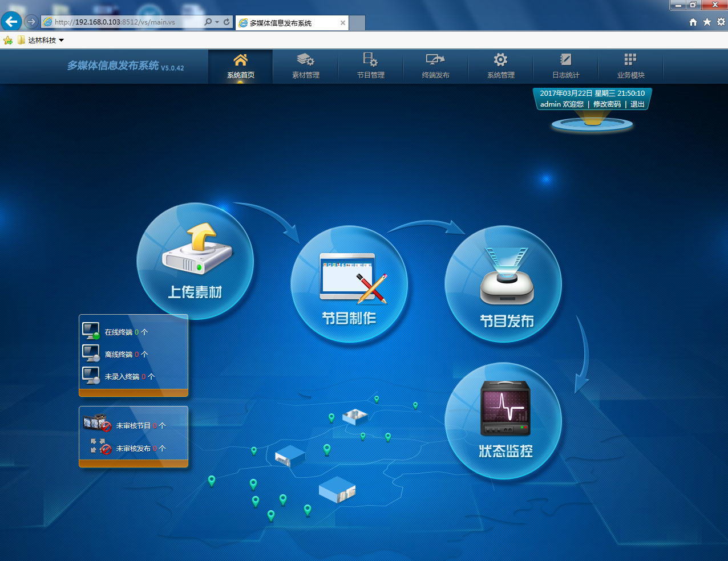
Task: Switch to 节目管理 in navigation bar
Action: pos(371,66)
